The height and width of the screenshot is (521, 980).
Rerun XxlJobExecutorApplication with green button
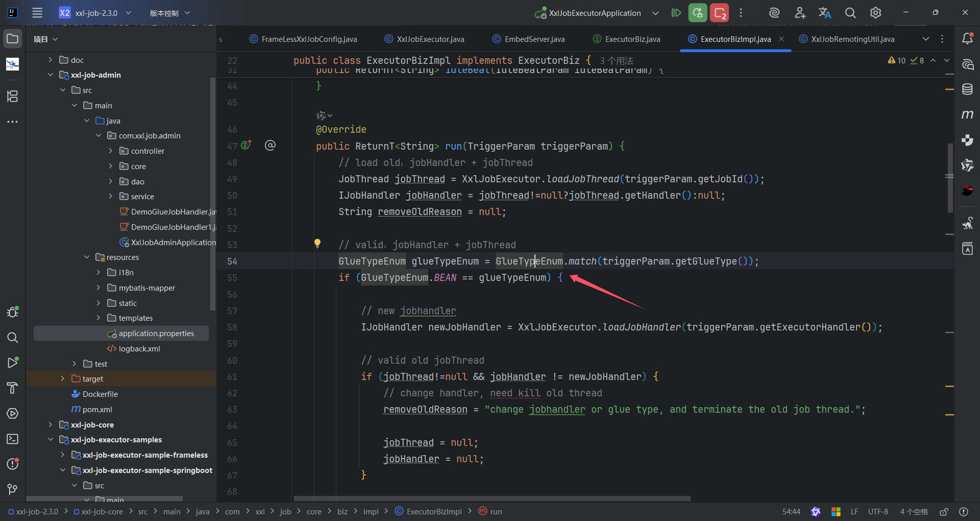click(698, 13)
